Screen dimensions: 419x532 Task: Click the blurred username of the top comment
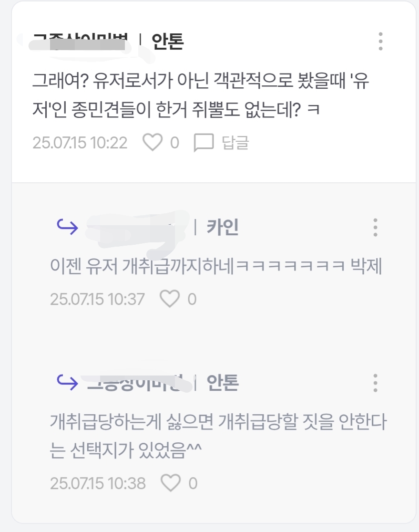(x=80, y=42)
